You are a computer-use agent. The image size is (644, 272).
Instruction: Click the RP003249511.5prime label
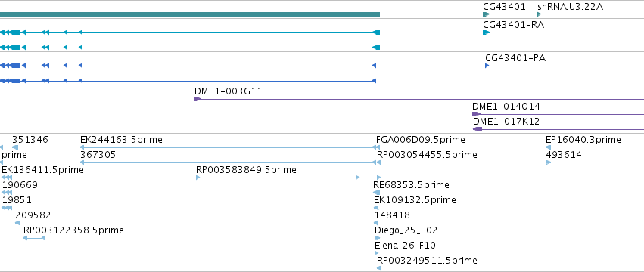click(427, 261)
